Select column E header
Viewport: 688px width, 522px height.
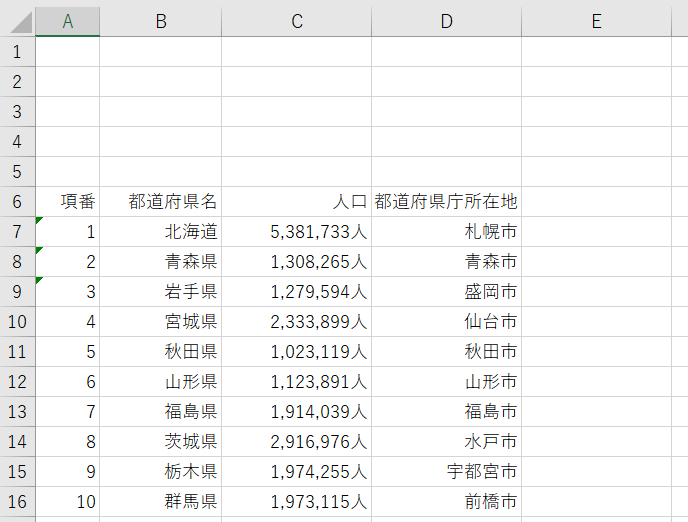[x=596, y=21]
